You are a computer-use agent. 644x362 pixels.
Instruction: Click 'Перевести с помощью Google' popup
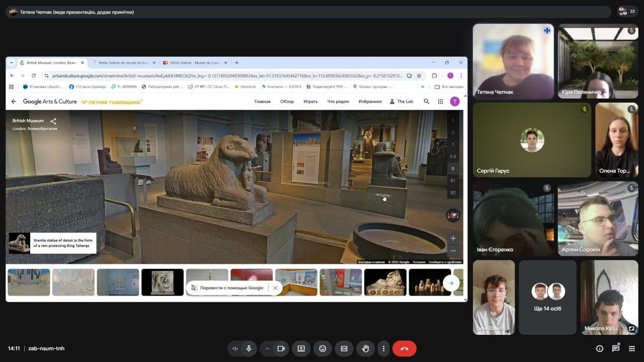click(227, 288)
